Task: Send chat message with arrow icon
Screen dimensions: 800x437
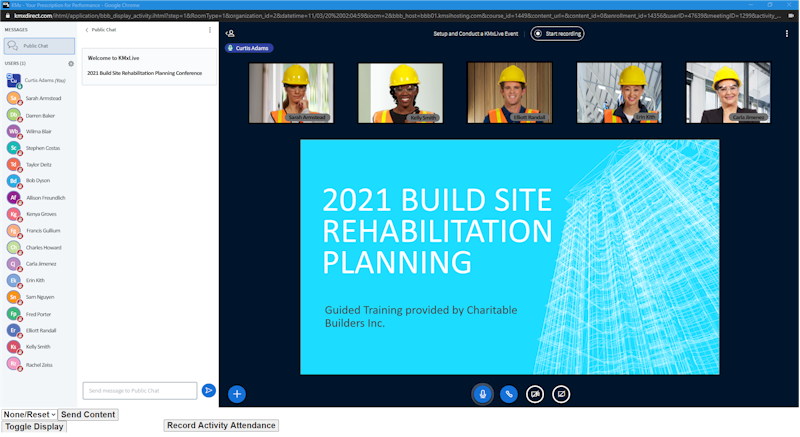Action: 208,390
